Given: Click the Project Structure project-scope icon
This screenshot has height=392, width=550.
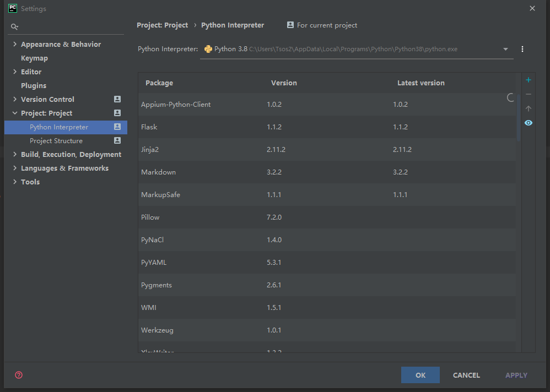Looking at the screenshot, I should tap(117, 140).
